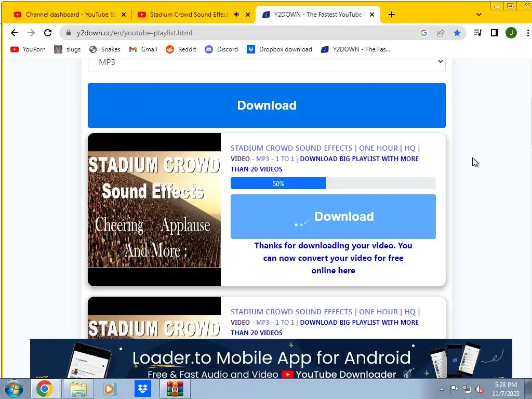Click the large top Download button
The height and width of the screenshot is (399, 532).
267,105
